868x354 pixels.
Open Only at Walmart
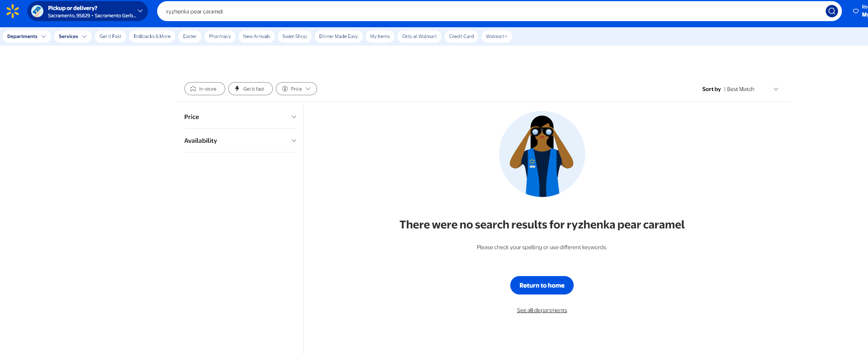click(x=419, y=36)
